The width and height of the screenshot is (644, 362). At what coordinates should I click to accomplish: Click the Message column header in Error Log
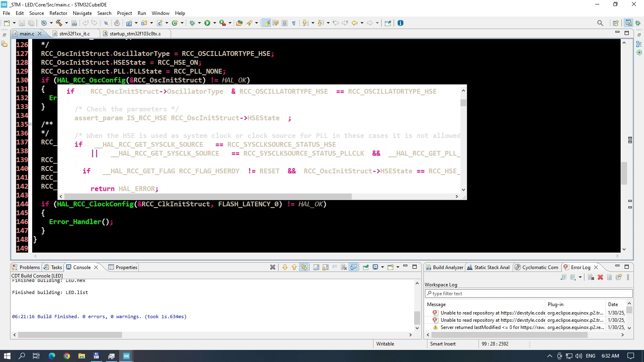coord(485,304)
